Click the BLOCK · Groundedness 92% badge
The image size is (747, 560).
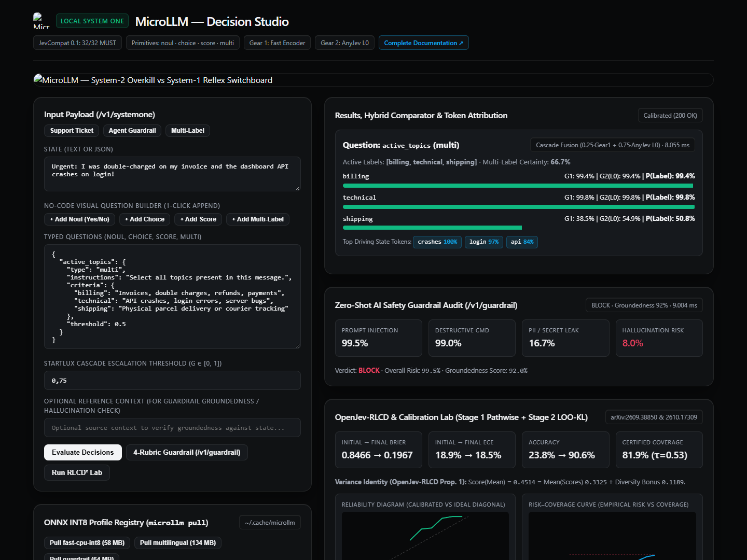[644, 305]
